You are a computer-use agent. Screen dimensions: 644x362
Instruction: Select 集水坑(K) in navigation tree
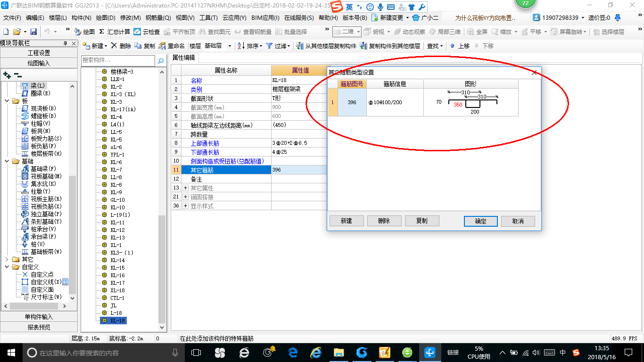(39, 184)
